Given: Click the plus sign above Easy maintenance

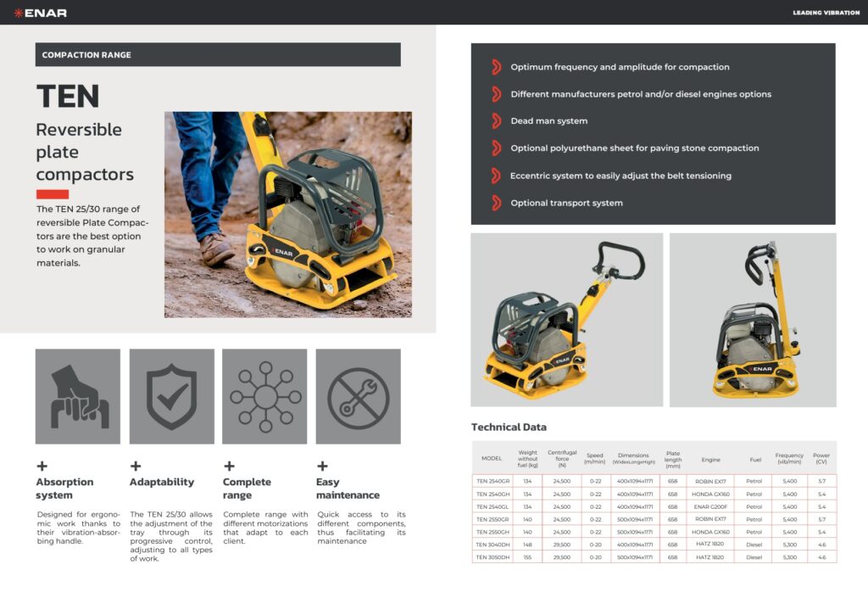Looking at the screenshot, I should [322, 466].
